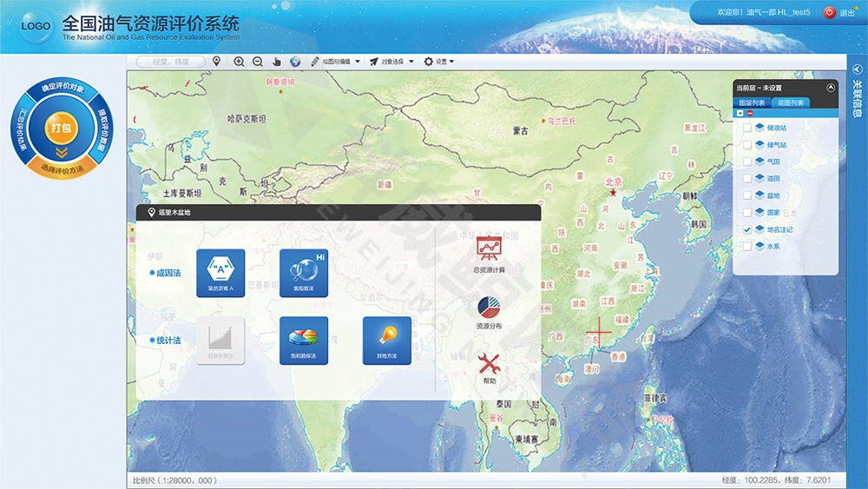Select the zoom in magnifier tool
This screenshot has width=868, height=489.
tap(240, 62)
